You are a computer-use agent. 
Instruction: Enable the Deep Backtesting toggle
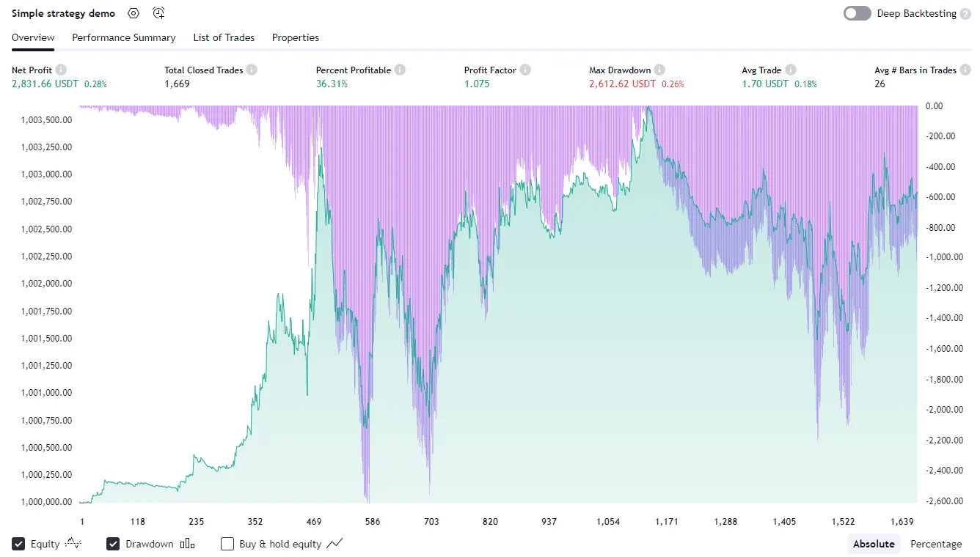[x=857, y=13]
